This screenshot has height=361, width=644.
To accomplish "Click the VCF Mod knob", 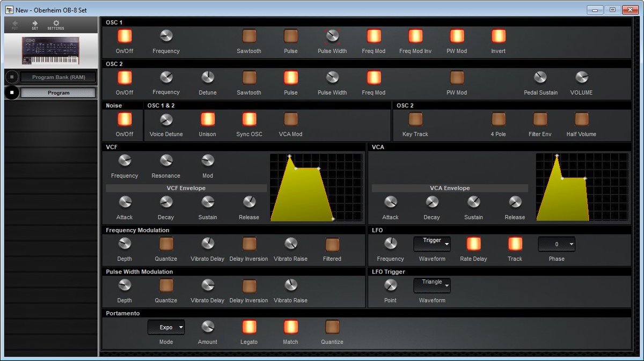I will point(208,160).
